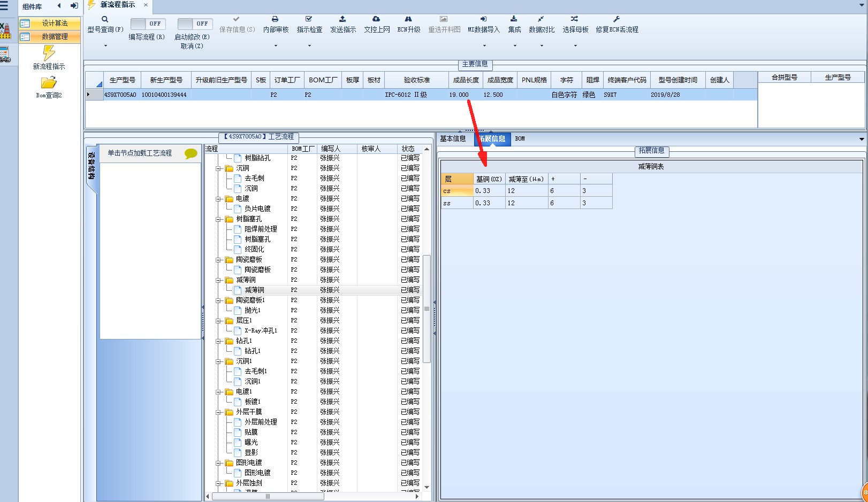The image size is (868, 502).
Task: Open dropdown arrow under 指示检查
Action: point(309,46)
